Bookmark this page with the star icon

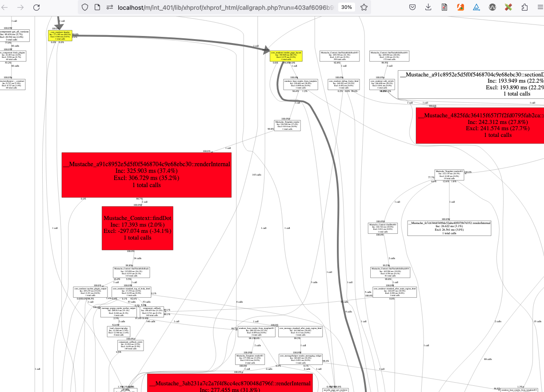click(364, 7)
